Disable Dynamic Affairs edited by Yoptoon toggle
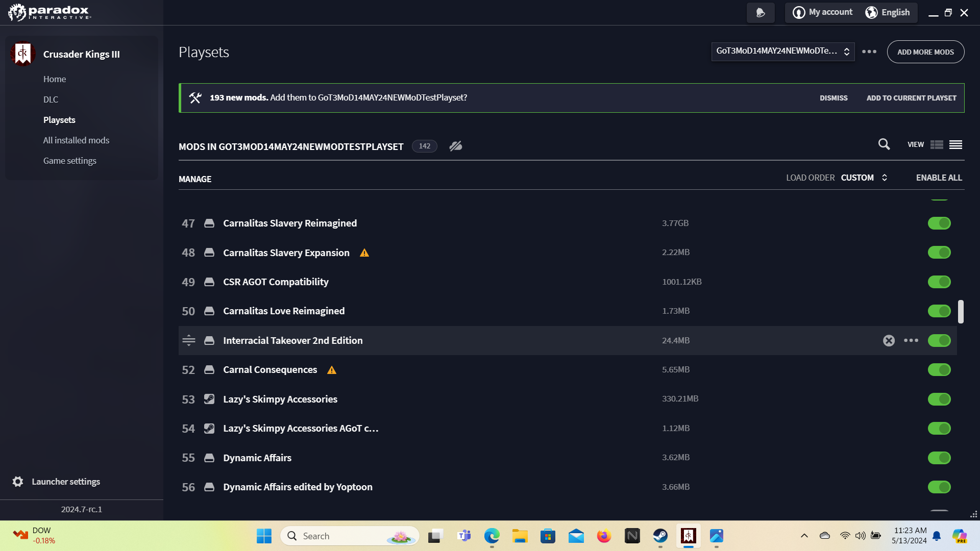Viewport: 980px width, 551px height. coord(939,487)
